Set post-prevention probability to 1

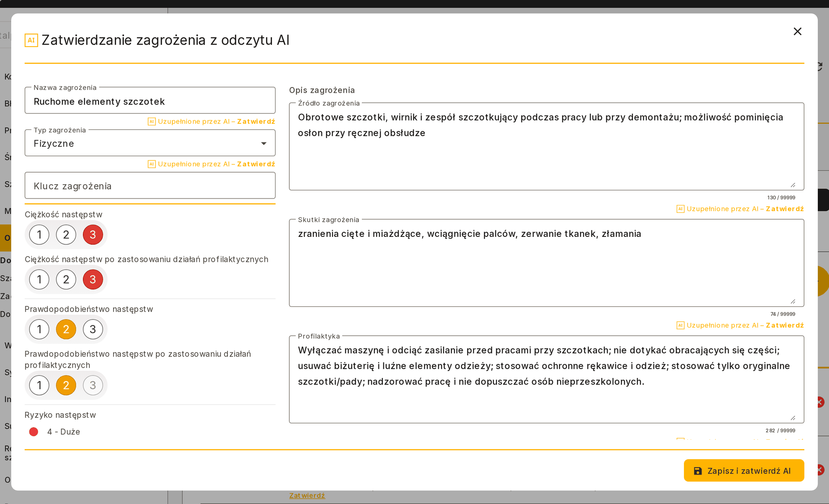point(39,385)
